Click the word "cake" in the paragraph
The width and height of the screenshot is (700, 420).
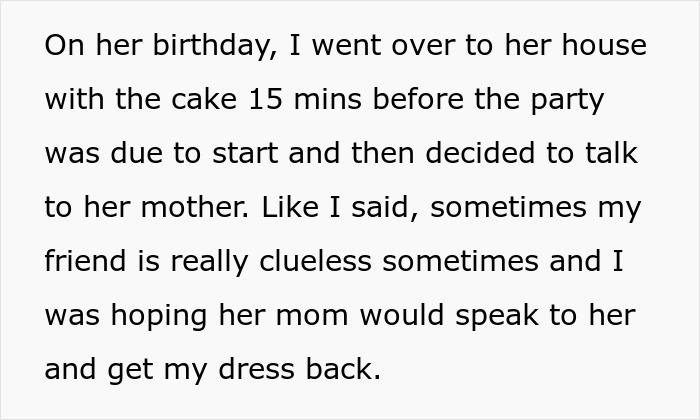(x=191, y=101)
